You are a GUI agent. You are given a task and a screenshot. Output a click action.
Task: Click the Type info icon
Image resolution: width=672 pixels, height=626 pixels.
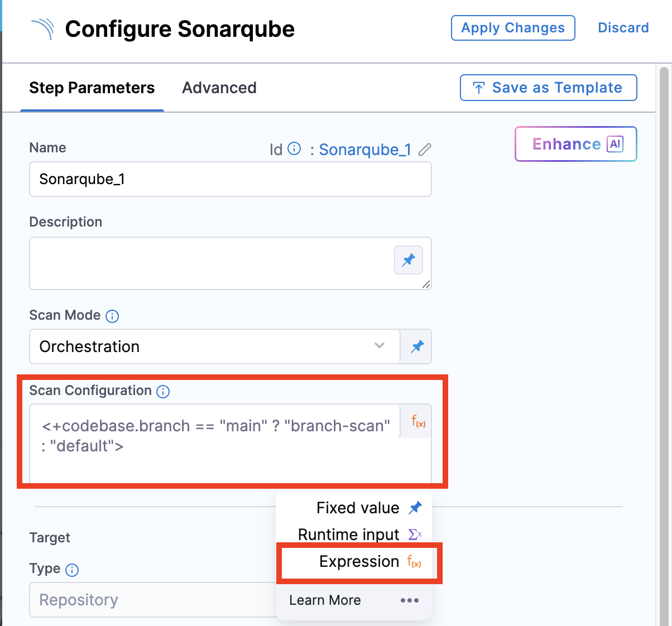72,570
